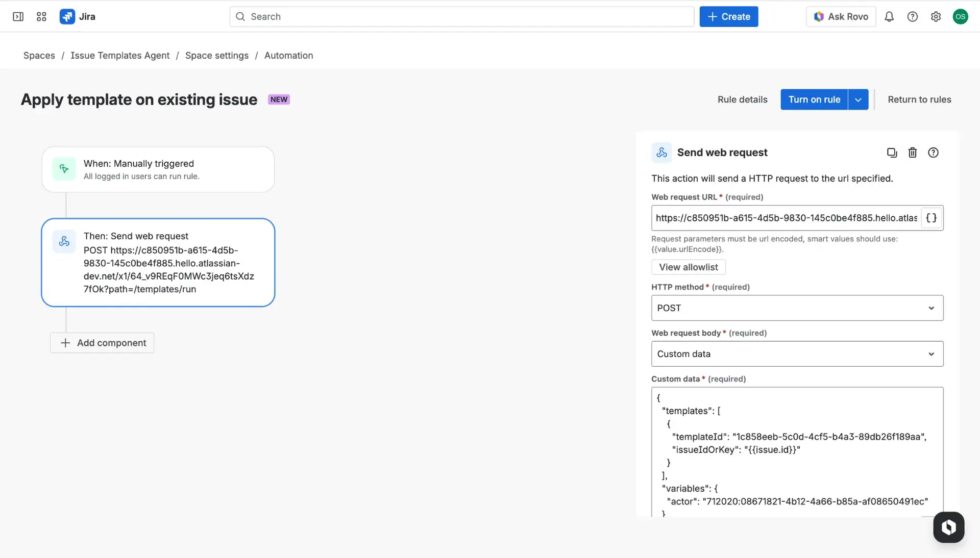Open the notifications bell

(889, 16)
